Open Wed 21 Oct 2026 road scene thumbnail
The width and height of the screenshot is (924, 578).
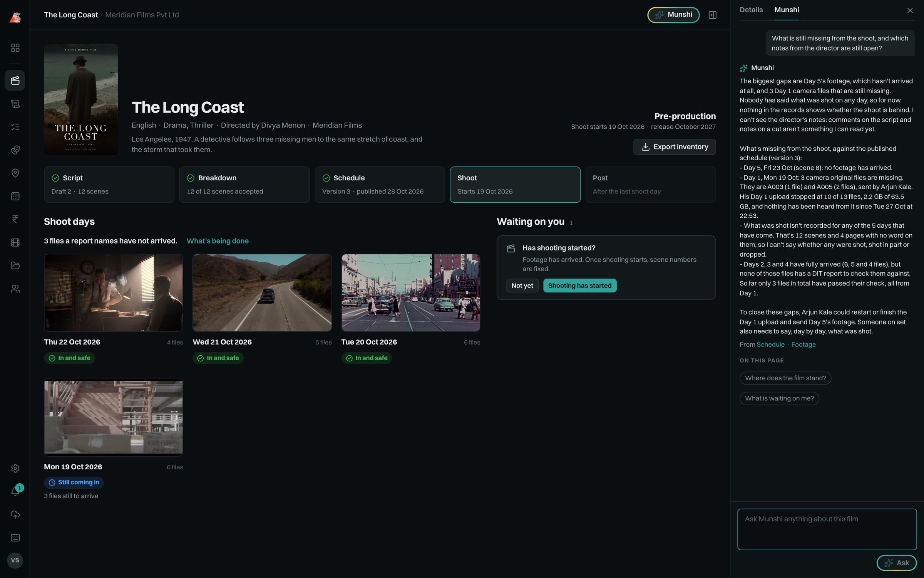262,292
